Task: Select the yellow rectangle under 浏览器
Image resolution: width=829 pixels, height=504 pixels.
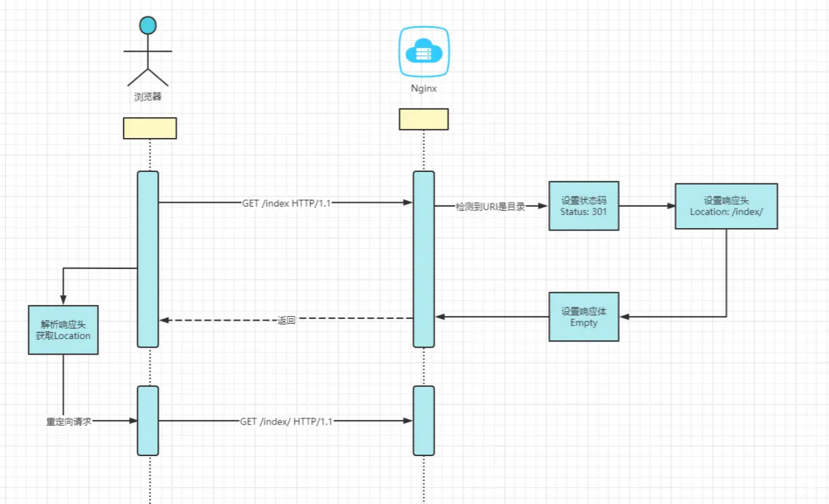Action: 149,128
